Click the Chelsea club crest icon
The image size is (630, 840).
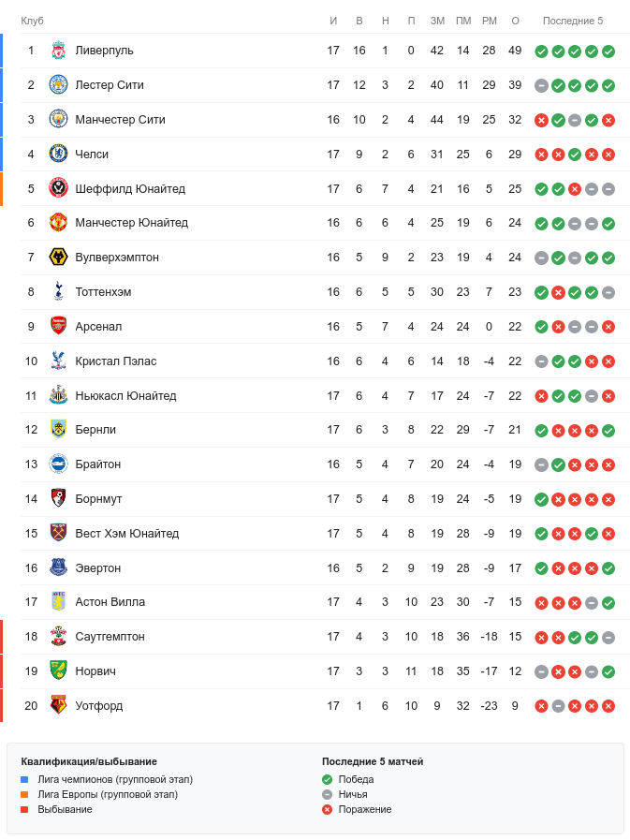click(x=58, y=155)
